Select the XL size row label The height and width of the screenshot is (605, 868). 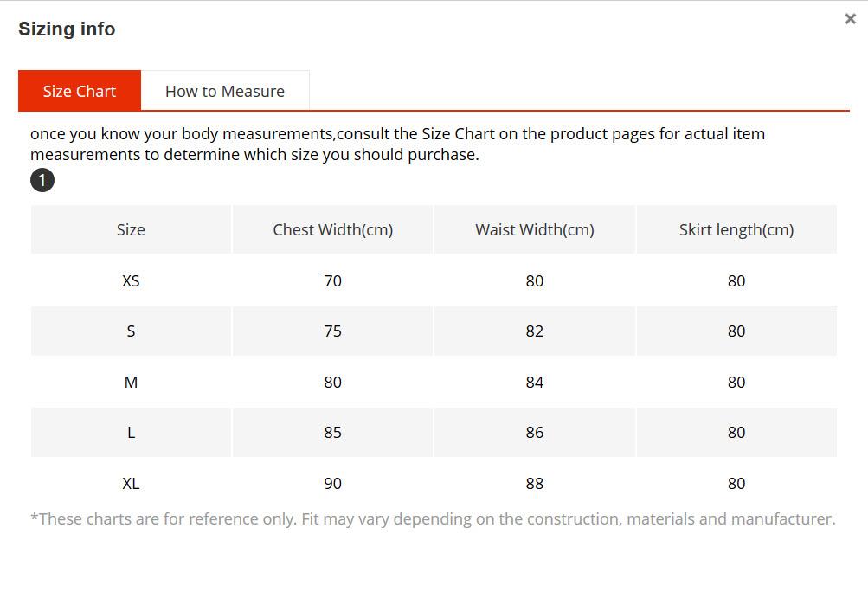131,483
